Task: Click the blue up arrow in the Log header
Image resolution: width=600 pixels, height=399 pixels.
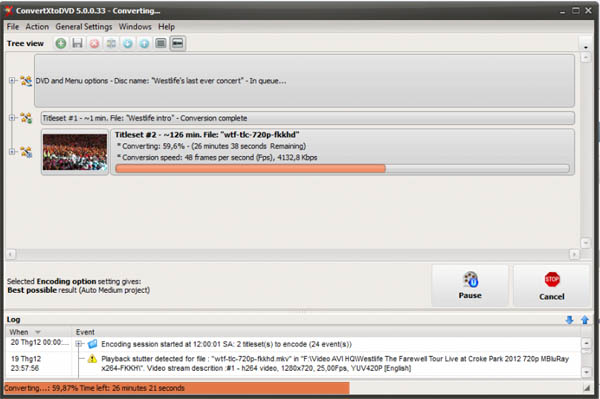Action: point(585,320)
